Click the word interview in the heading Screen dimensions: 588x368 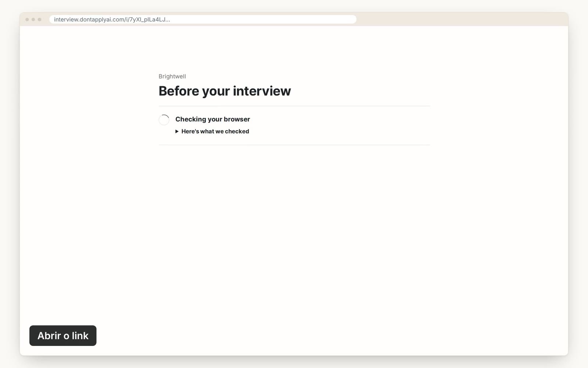pyautogui.click(x=262, y=91)
